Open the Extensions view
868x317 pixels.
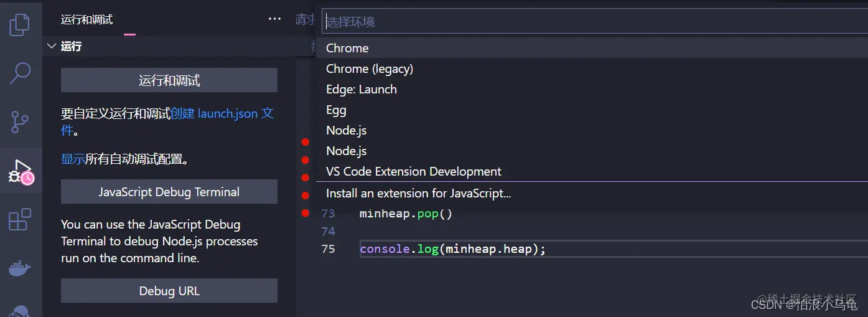pos(20,220)
